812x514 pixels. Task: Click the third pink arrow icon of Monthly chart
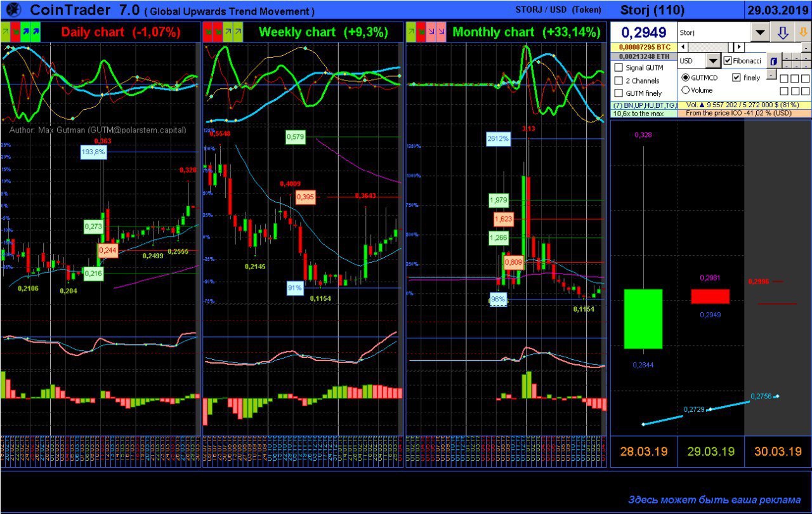(431, 32)
